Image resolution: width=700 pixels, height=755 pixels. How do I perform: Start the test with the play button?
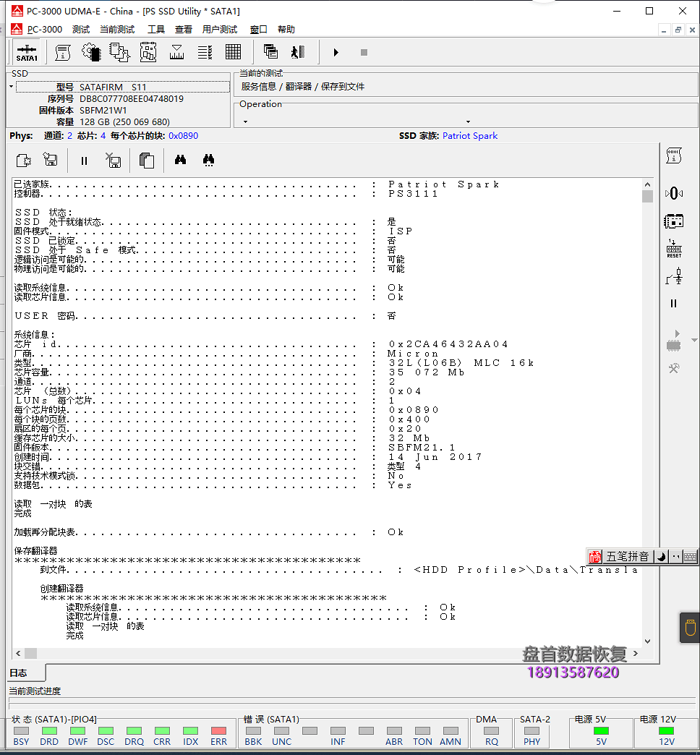(x=336, y=52)
